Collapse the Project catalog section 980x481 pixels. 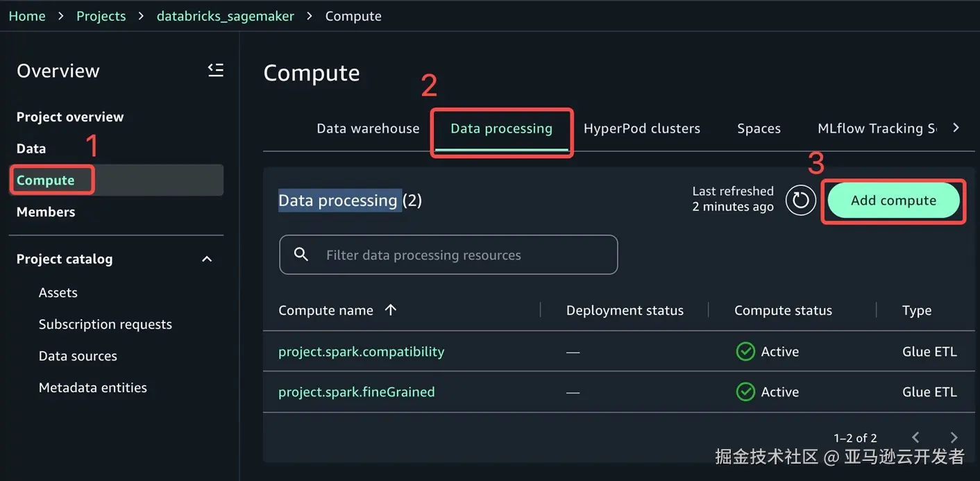(x=206, y=259)
